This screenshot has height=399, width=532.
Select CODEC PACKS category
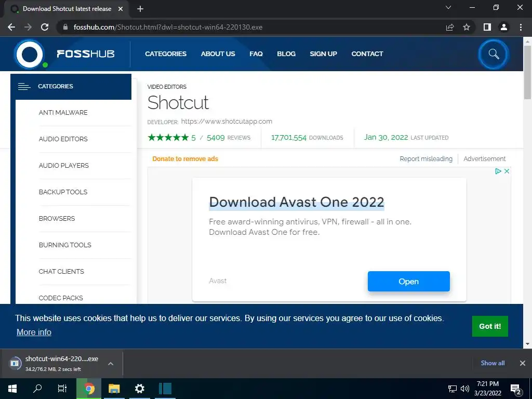61,298
